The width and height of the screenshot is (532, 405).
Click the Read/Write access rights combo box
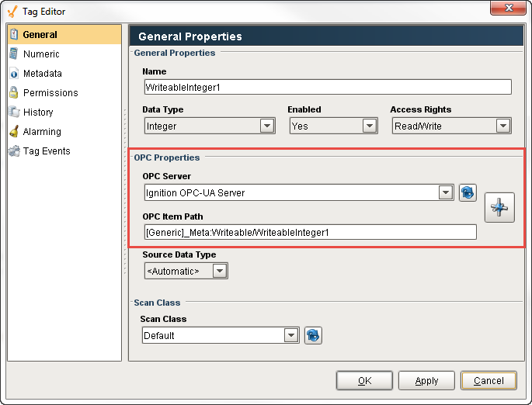[x=451, y=126]
